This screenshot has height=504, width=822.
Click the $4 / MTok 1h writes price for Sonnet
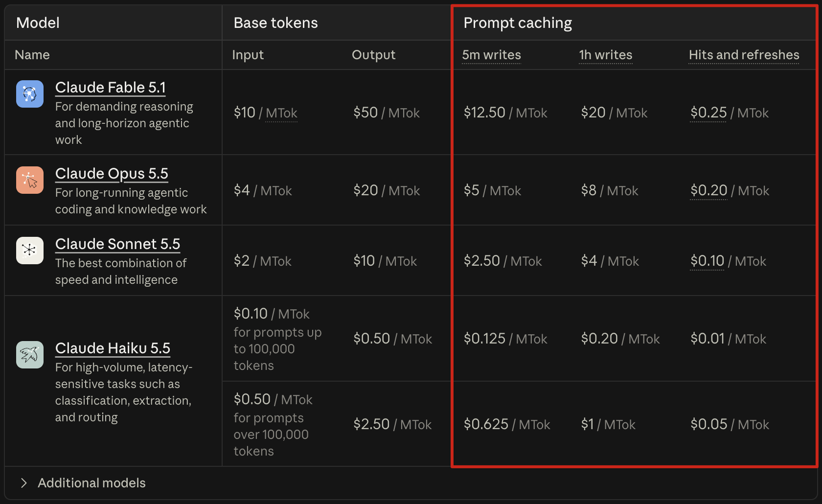(610, 261)
